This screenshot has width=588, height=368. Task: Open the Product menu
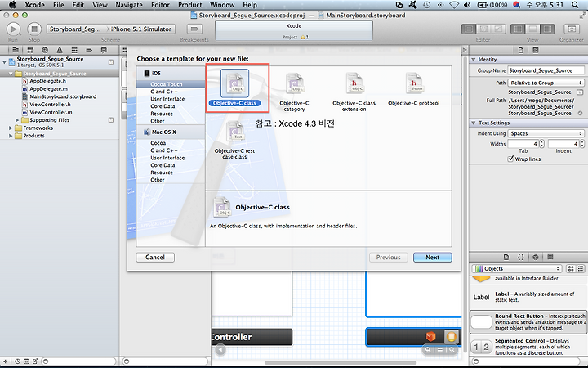tap(189, 5)
